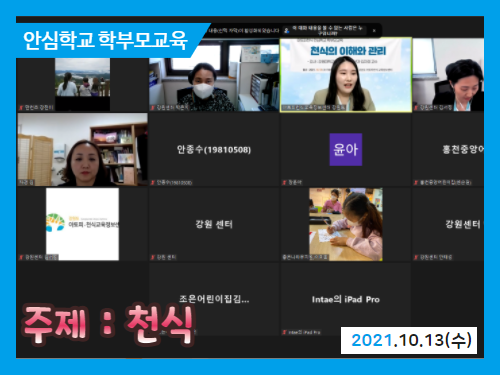
Task: Click the 홍천중앙어 participant name
Action: 463,149
